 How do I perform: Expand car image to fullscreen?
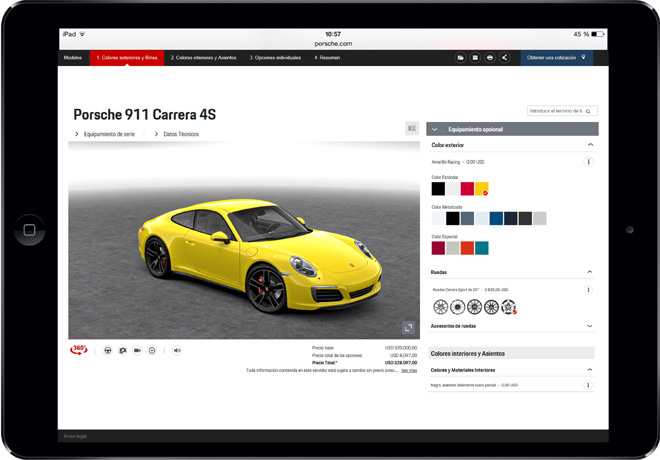(x=409, y=328)
